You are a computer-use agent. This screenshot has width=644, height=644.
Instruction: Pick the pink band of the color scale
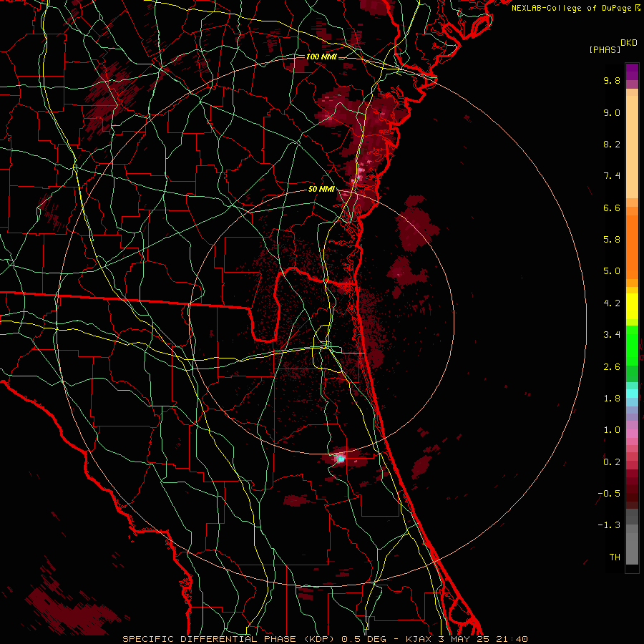(x=632, y=434)
